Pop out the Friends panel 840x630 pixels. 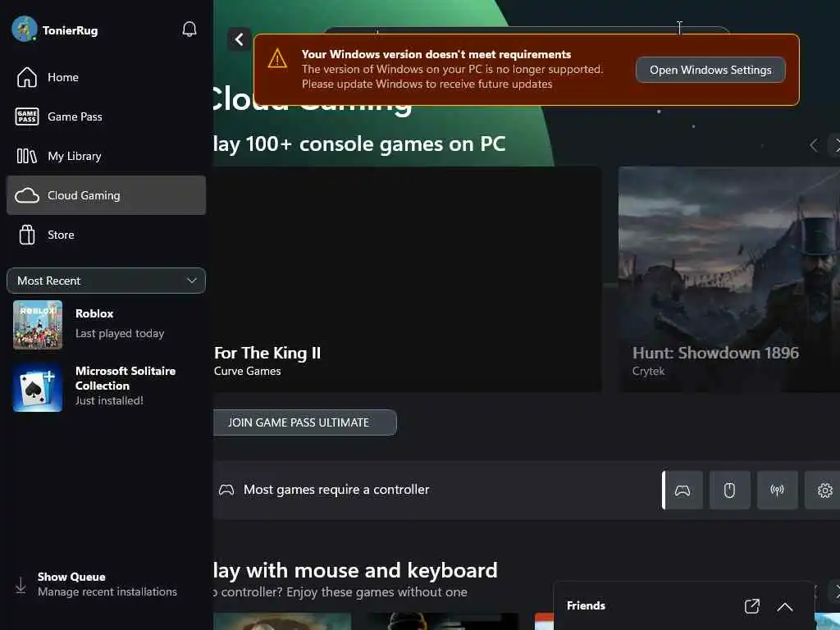coord(752,606)
